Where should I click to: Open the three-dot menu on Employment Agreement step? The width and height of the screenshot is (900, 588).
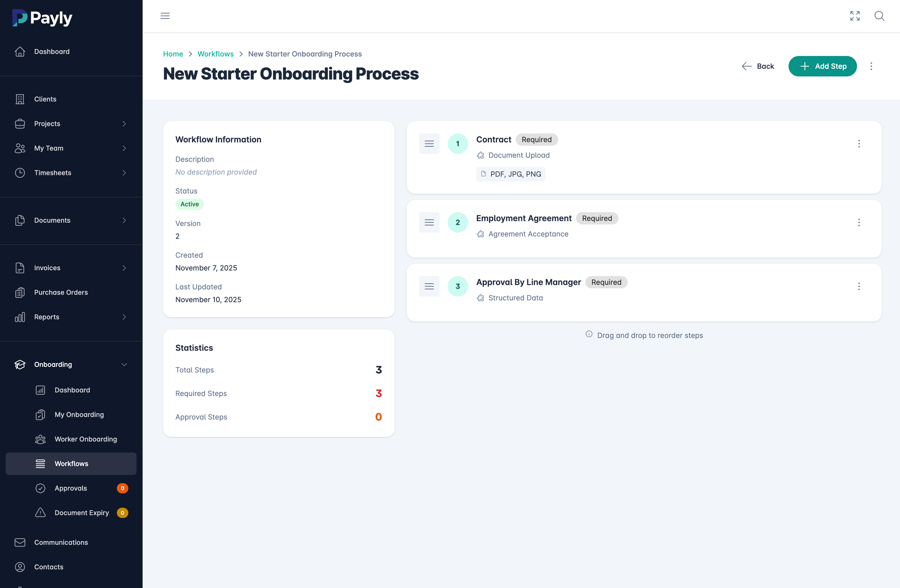(859, 222)
